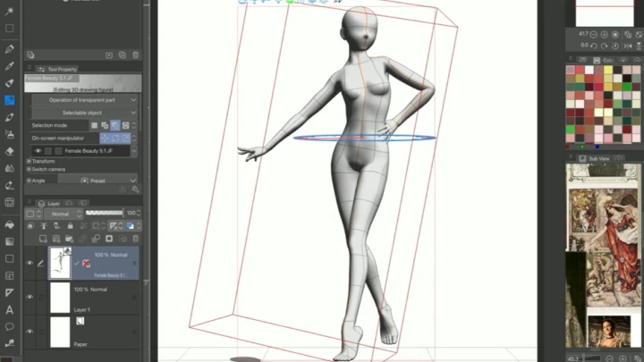Switch to the Tool Property tab
The width and height of the screenshot is (644, 362).
tap(57, 70)
